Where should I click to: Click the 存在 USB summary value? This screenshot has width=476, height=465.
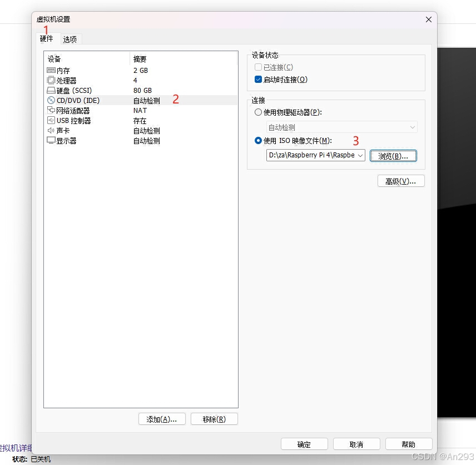click(x=140, y=121)
